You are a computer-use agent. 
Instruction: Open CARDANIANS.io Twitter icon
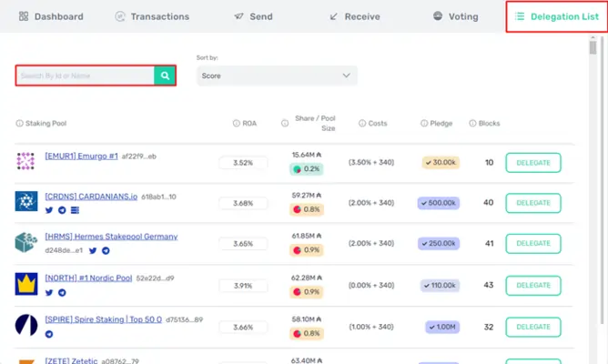(49, 210)
